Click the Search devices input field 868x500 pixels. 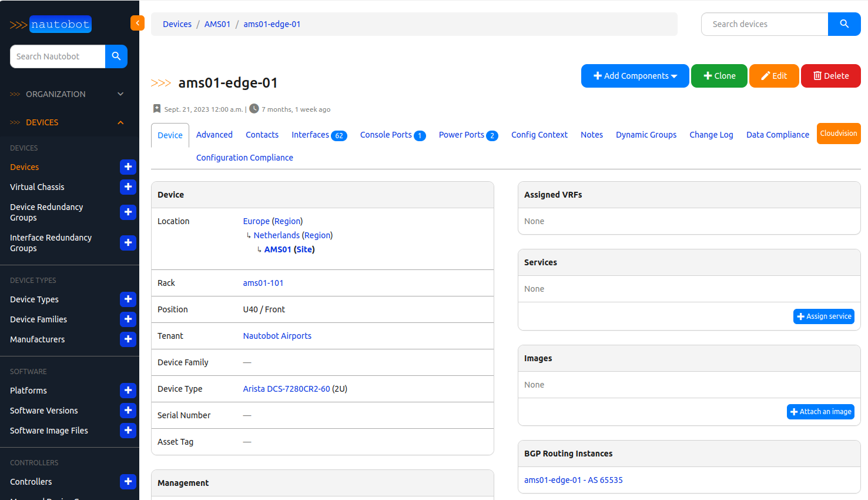pyautogui.click(x=764, y=24)
